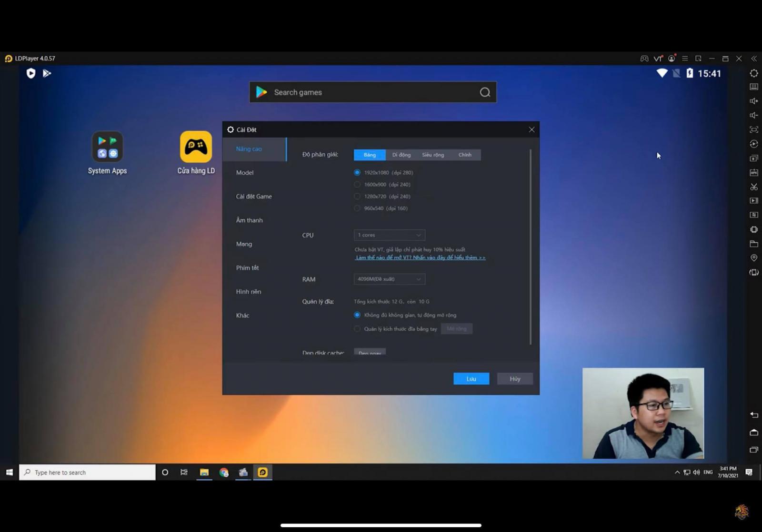Open the synchronizer sidebar icon

coord(754,215)
